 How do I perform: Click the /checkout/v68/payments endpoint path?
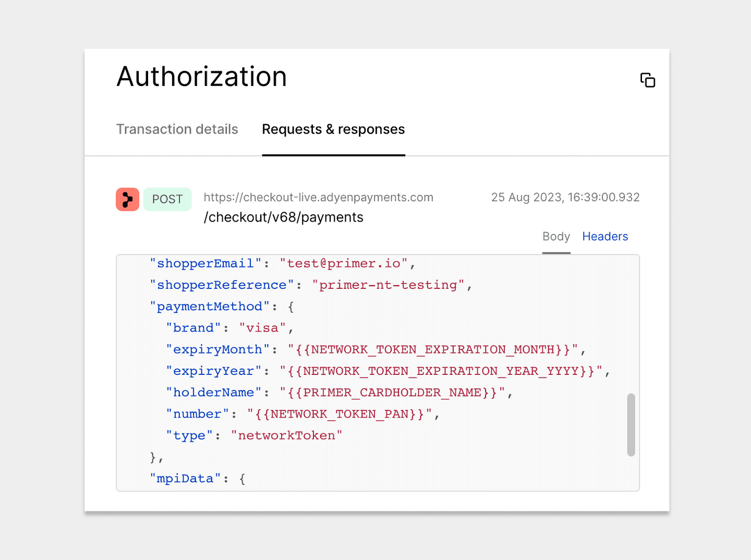pos(283,217)
